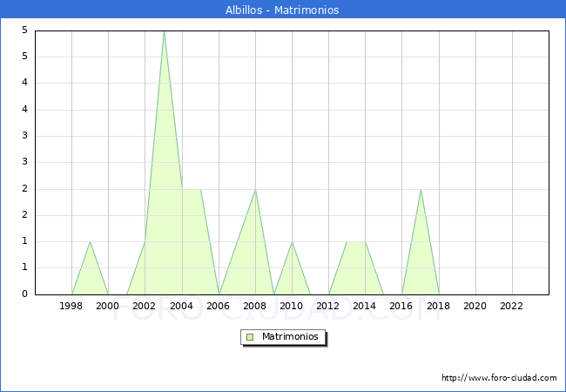Click the 2002 x-axis label
The height and width of the screenshot is (392, 566).
144,306
